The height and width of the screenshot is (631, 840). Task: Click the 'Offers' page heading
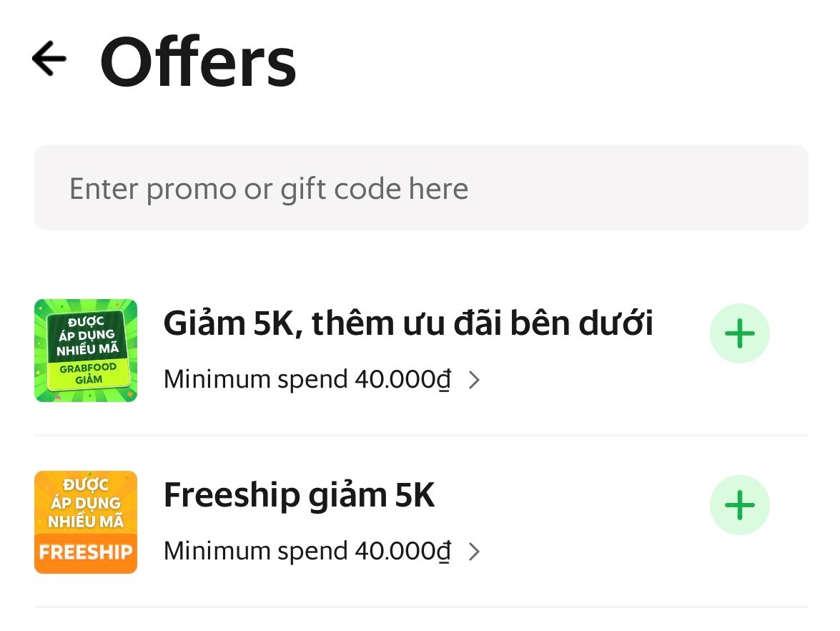[x=198, y=62]
